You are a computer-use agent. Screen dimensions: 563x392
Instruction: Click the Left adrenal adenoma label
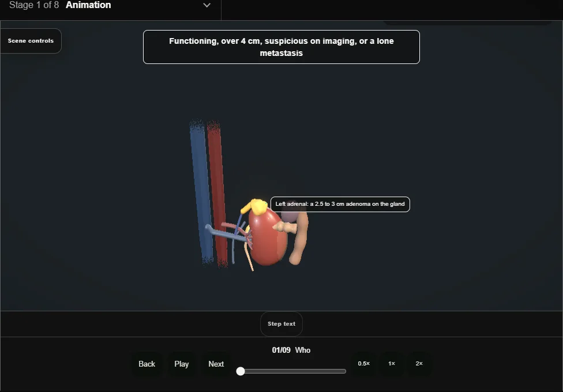(340, 204)
